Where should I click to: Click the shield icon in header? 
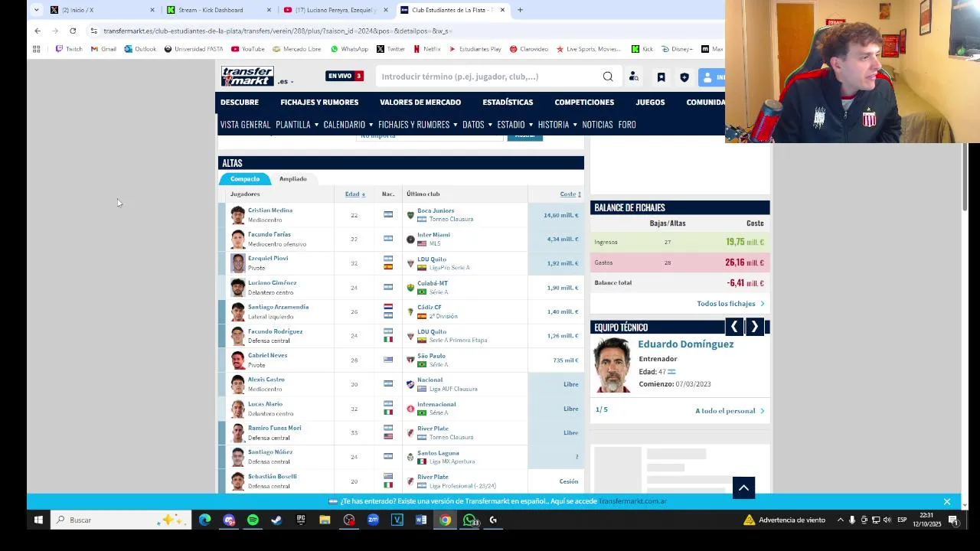(x=684, y=77)
